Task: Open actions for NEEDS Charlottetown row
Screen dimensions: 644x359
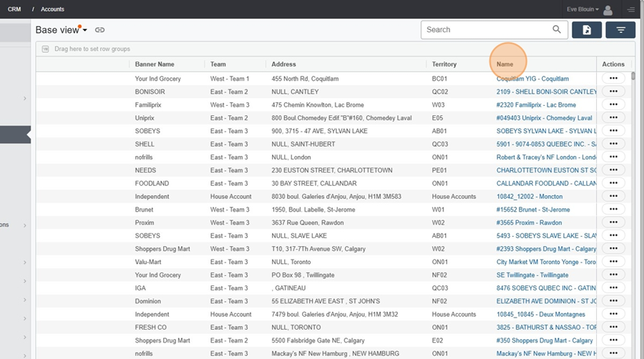Action: tap(614, 170)
